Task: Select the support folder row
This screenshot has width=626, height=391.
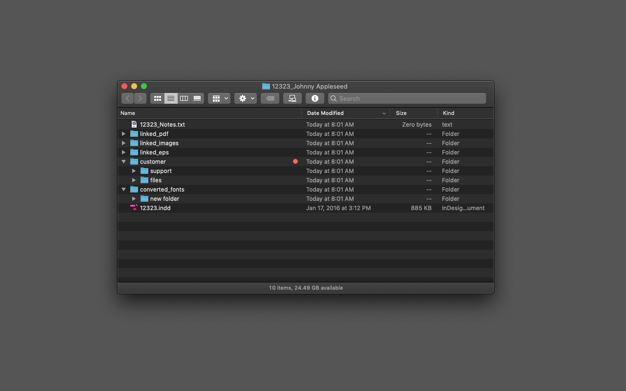Action: click(306, 171)
